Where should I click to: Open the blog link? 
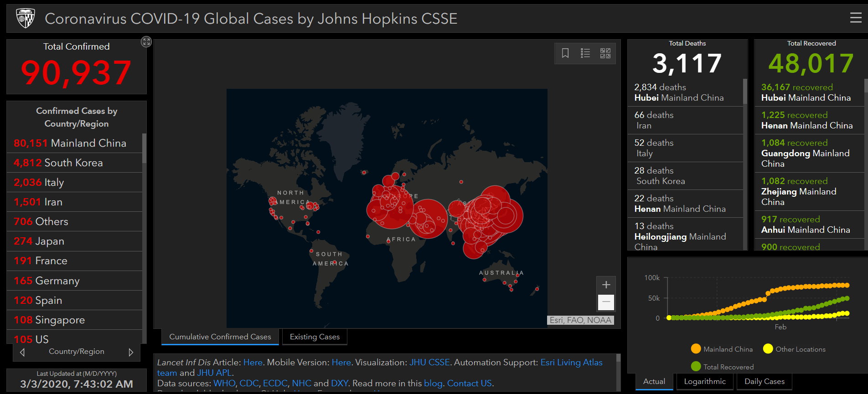[x=433, y=383]
